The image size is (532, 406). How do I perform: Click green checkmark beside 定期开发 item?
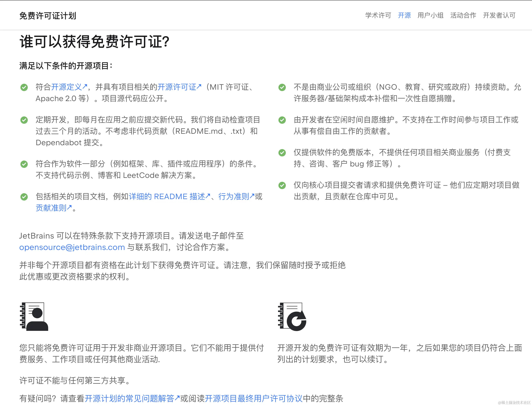click(x=24, y=120)
